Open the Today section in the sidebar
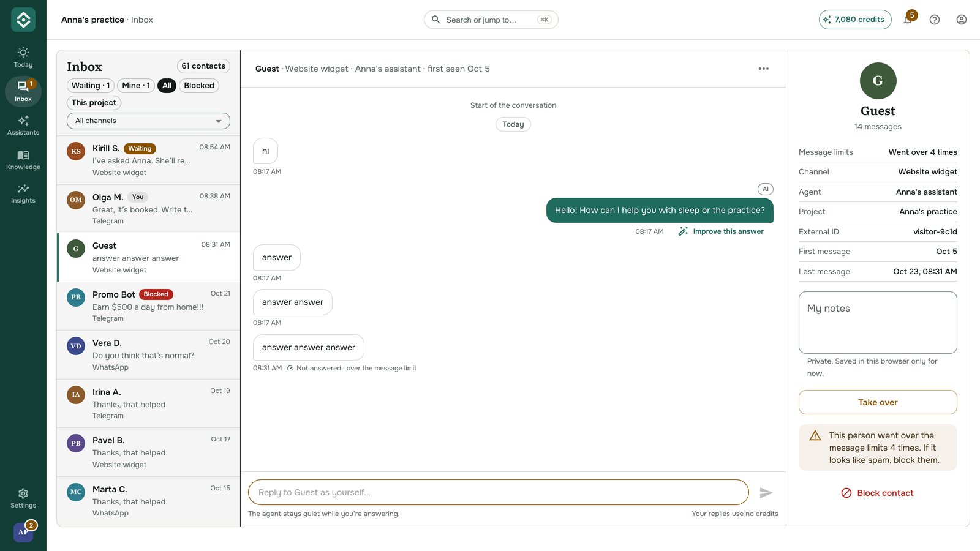This screenshot has width=980, height=551. coord(23,57)
